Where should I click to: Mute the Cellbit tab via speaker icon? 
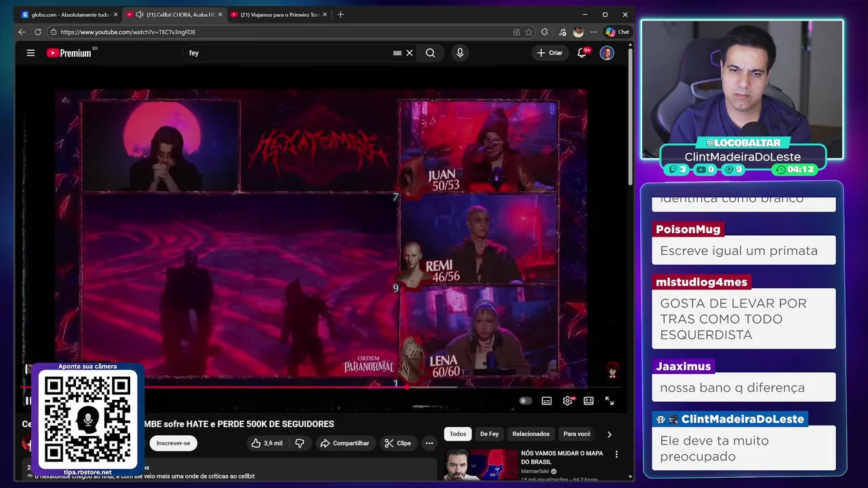click(x=139, y=14)
